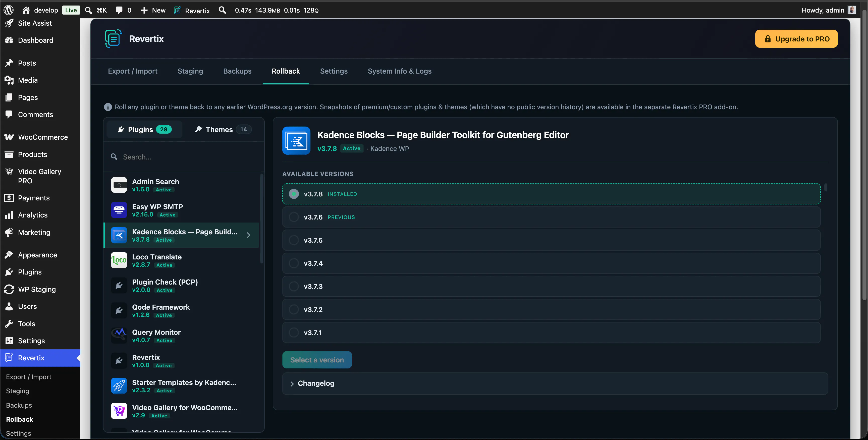Viewport: 868px width, 440px height.
Task: Open the comments bubble icon in admin bar
Action: coord(119,10)
